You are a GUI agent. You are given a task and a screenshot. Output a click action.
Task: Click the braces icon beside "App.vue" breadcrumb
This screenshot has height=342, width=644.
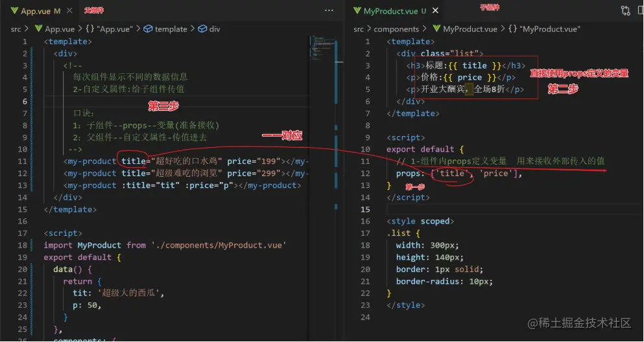click(90, 29)
